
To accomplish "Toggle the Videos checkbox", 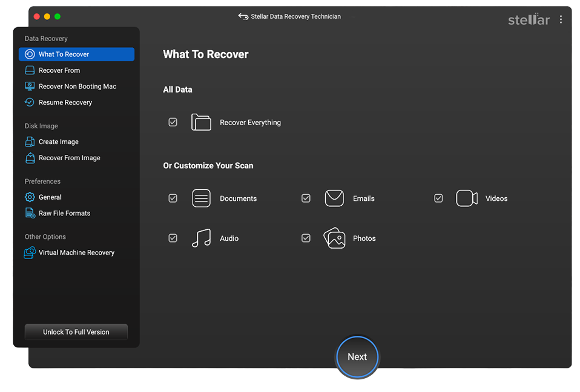I will click(438, 198).
